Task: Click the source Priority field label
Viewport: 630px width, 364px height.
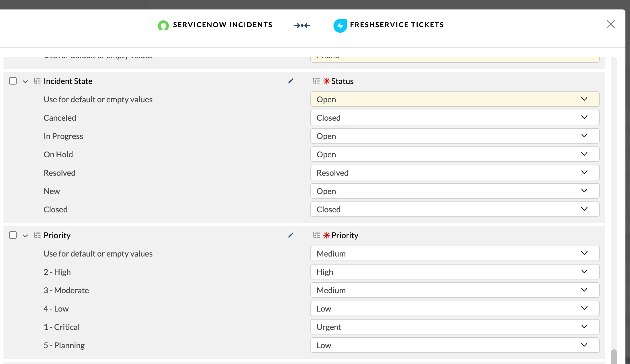Action: [x=57, y=235]
